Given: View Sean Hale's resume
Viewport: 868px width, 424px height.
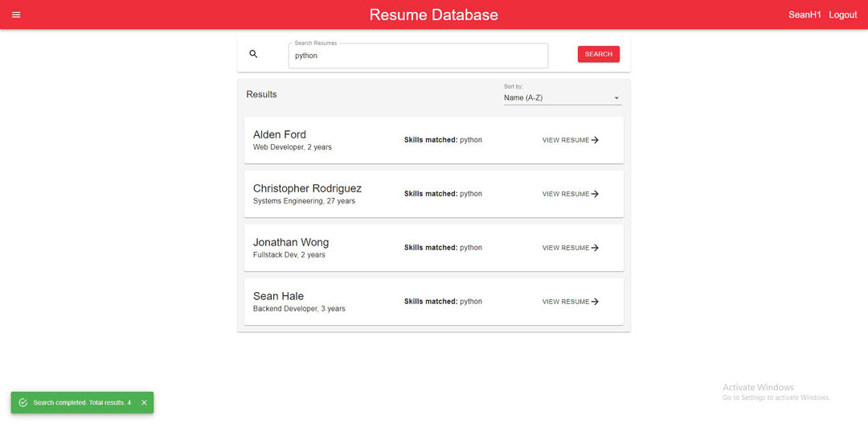Looking at the screenshot, I should 570,302.
